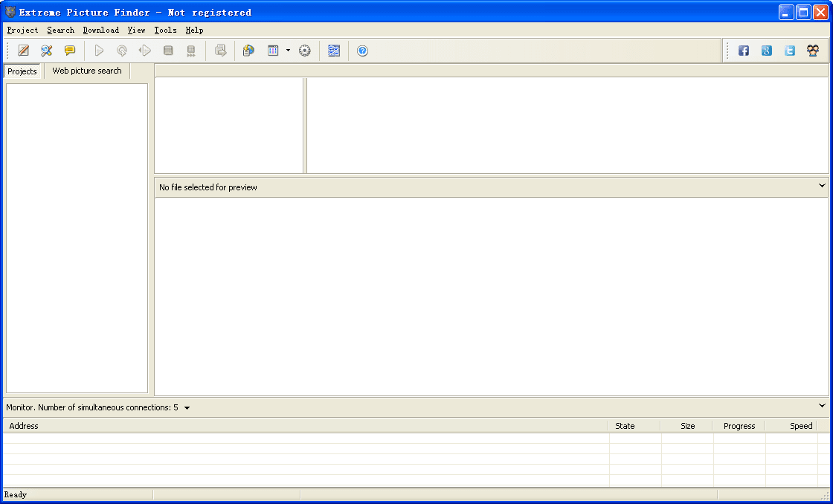Viewport: 833px width, 504px height.
Task: Click the greyed-out stop square icon
Action: point(168,51)
